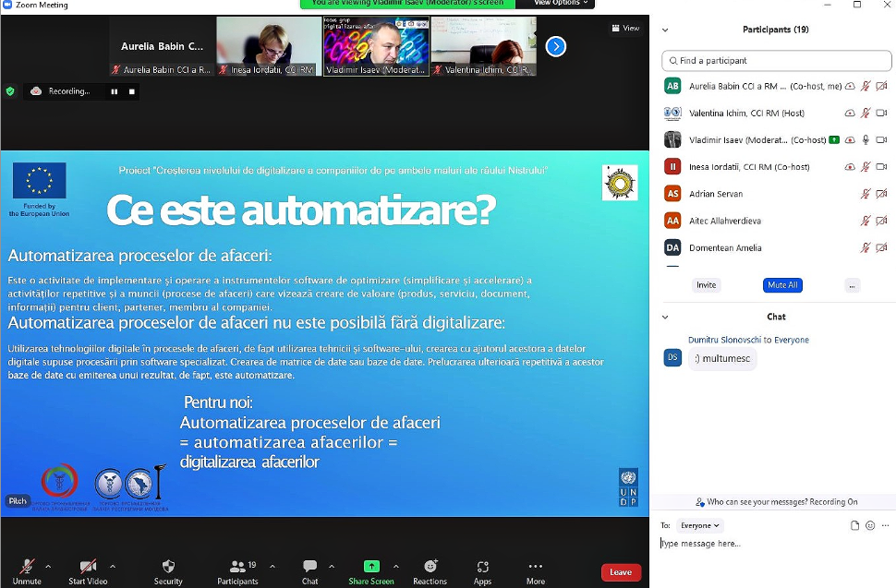Click the emoji icon in chat

point(870,525)
